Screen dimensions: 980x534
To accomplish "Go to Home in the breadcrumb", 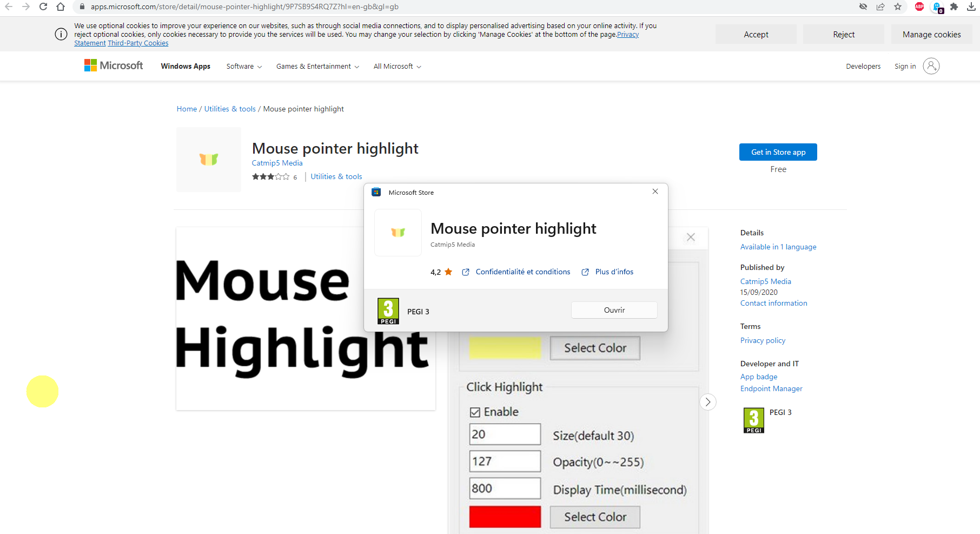I will (187, 109).
